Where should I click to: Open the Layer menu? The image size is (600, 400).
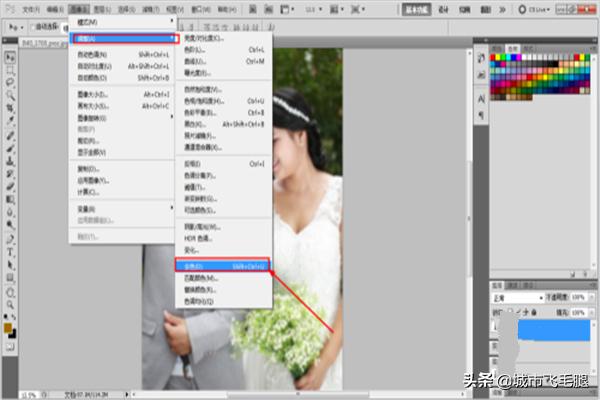(103, 9)
